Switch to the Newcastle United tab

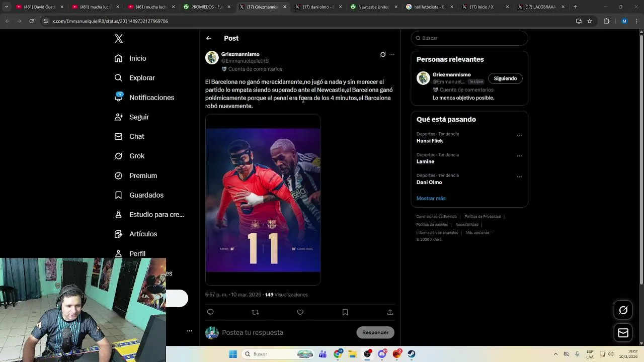point(373,7)
